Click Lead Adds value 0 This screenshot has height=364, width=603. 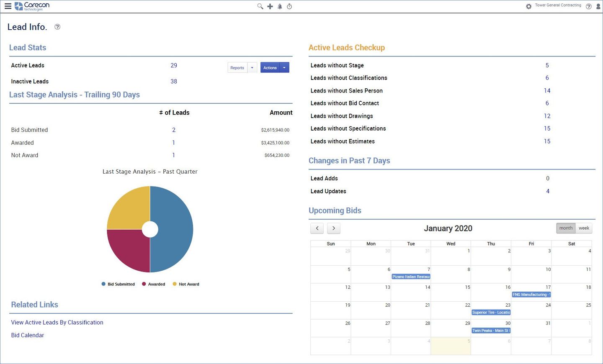click(548, 178)
